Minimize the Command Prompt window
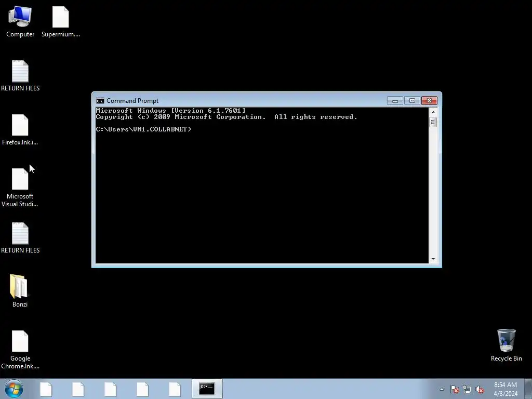The height and width of the screenshot is (399, 532). 395,101
